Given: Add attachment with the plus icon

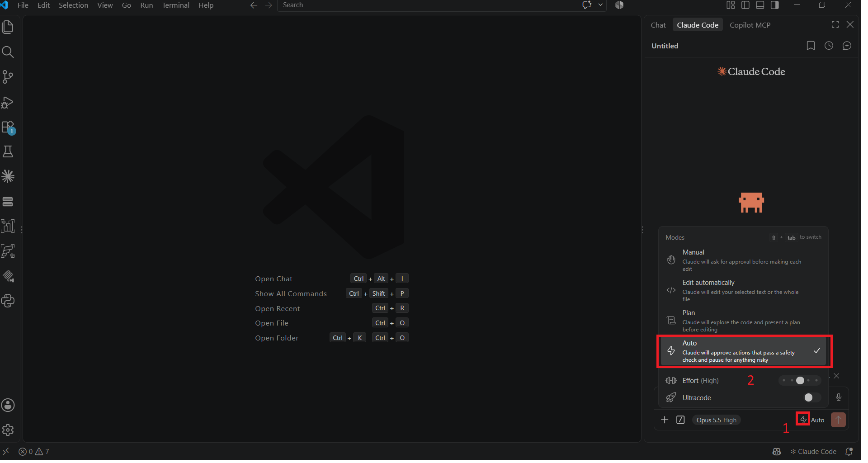Looking at the screenshot, I should tap(665, 420).
